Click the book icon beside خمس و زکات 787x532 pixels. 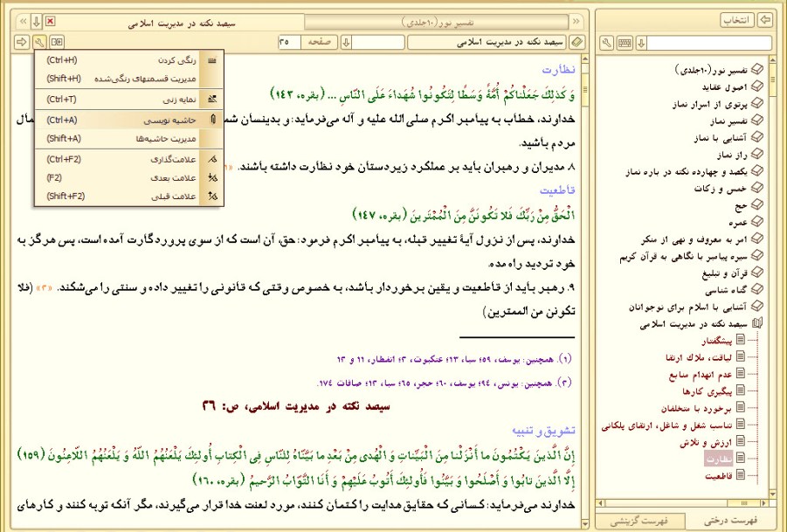757,188
